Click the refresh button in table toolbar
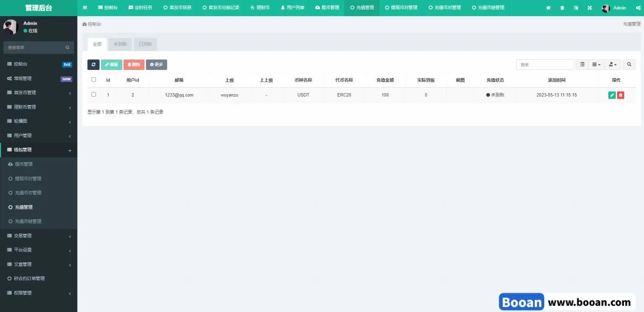The image size is (644, 312). 93,65
